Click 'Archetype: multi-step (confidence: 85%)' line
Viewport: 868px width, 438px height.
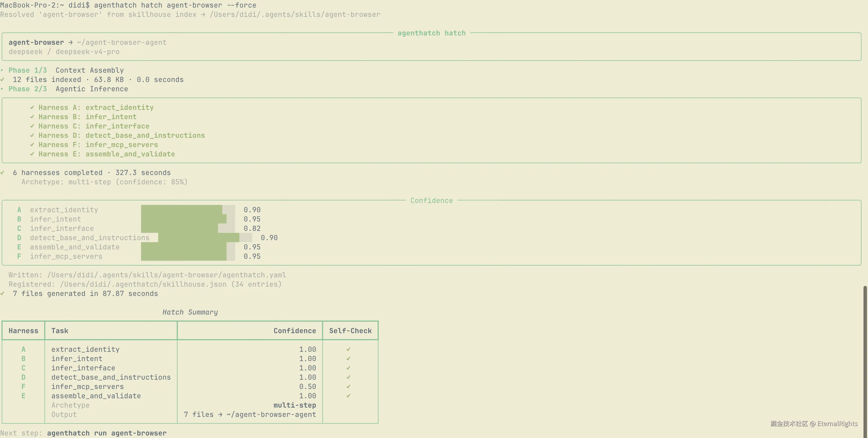pyautogui.click(x=104, y=182)
